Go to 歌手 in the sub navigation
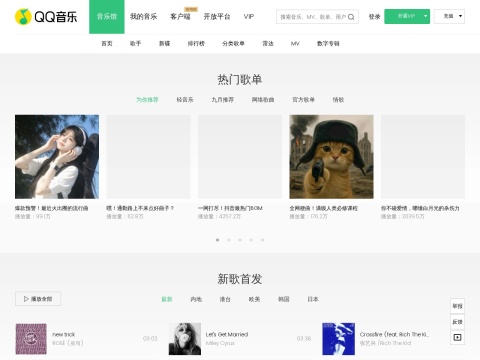Viewport: 480px width, 360px height. [x=135, y=43]
